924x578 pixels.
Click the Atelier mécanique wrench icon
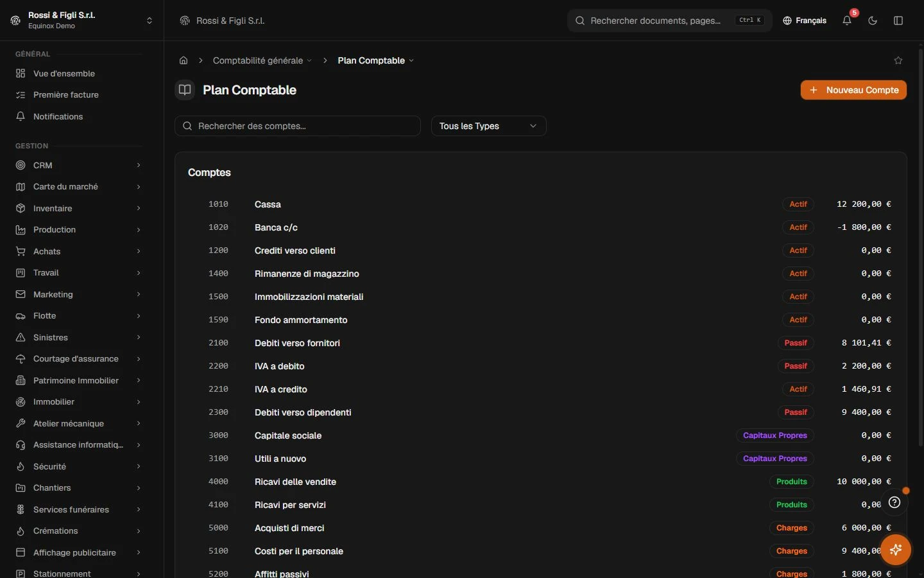pyautogui.click(x=21, y=423)
